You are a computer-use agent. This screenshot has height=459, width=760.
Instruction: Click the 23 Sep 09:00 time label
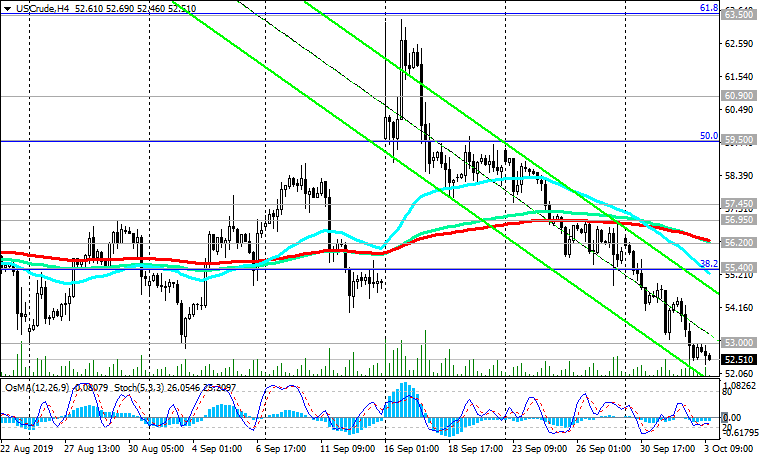tap(539, 449)
